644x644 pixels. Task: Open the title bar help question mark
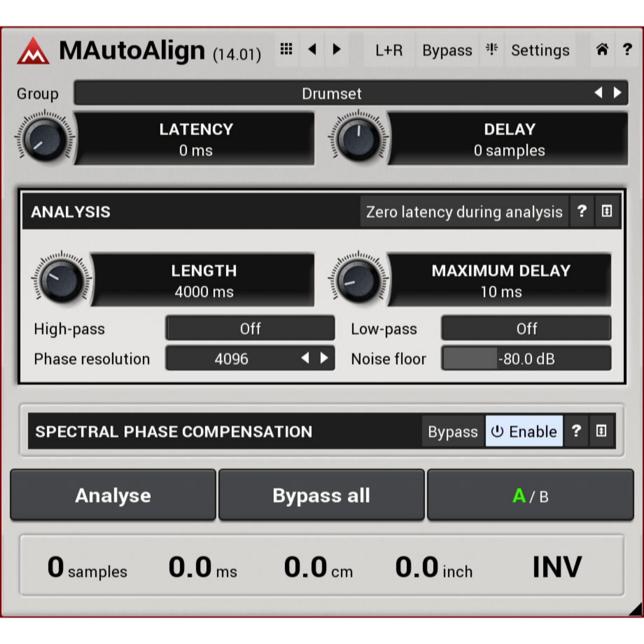coord(627,50)
